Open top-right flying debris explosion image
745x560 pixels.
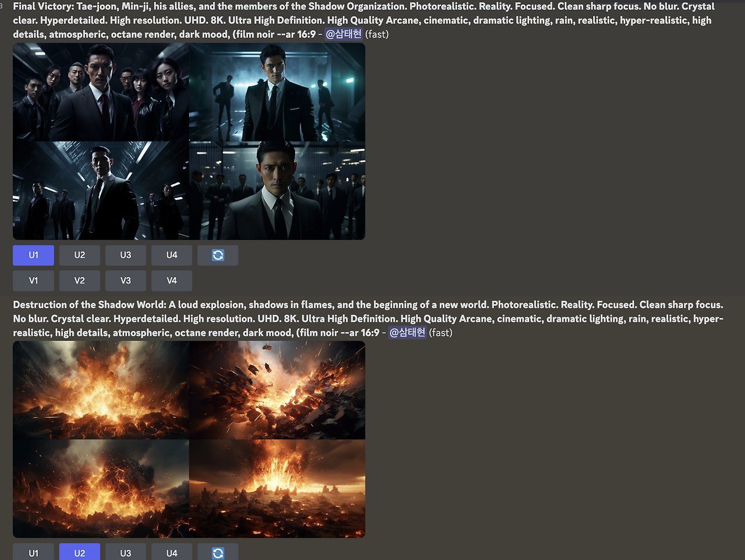point(278,390)
